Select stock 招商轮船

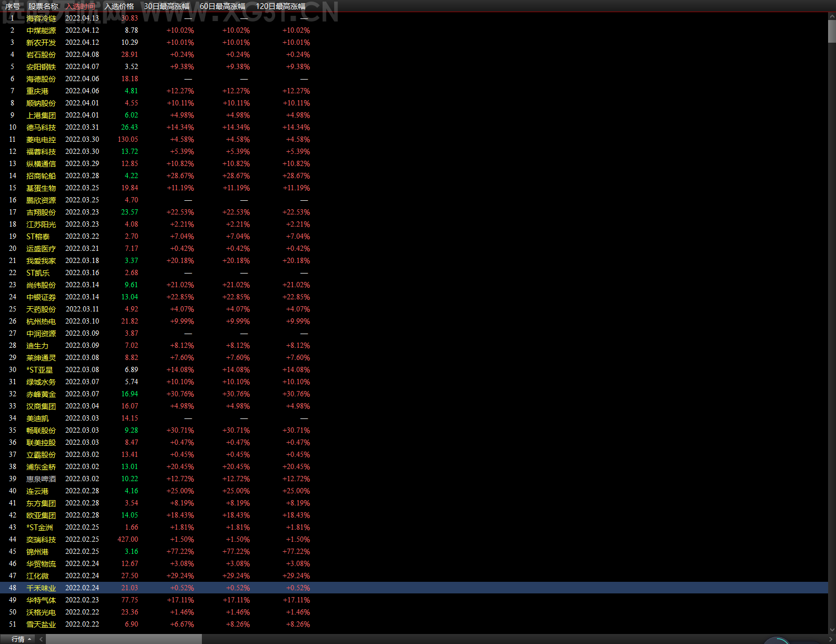click(x=41, y=176)
